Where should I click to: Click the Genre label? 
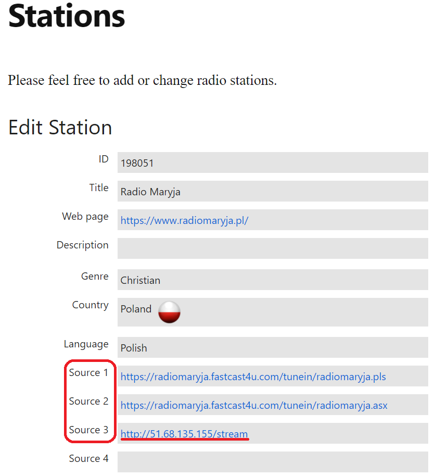coord(95,277)
